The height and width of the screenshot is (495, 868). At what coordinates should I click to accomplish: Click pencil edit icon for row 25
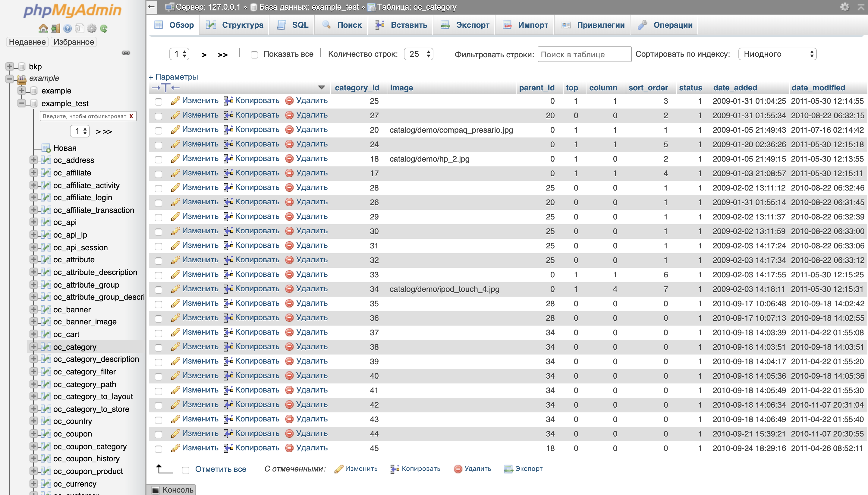pos(175,101)
